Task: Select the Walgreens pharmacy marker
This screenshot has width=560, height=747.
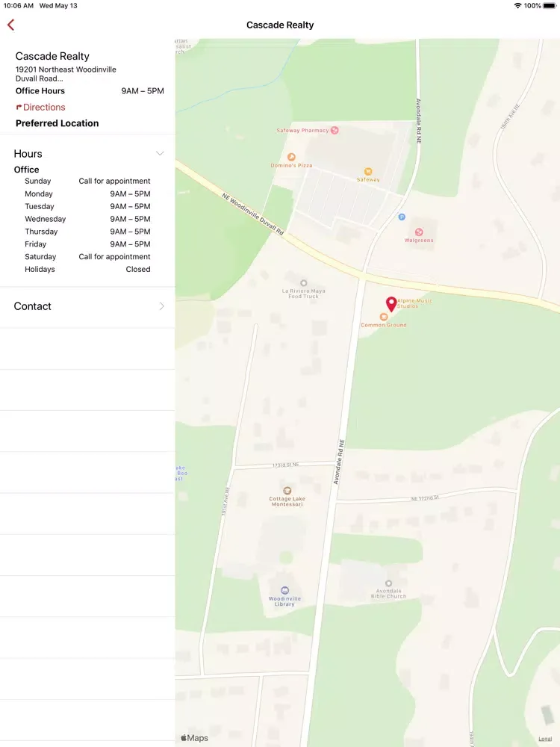Action: (x=419, y=232)
